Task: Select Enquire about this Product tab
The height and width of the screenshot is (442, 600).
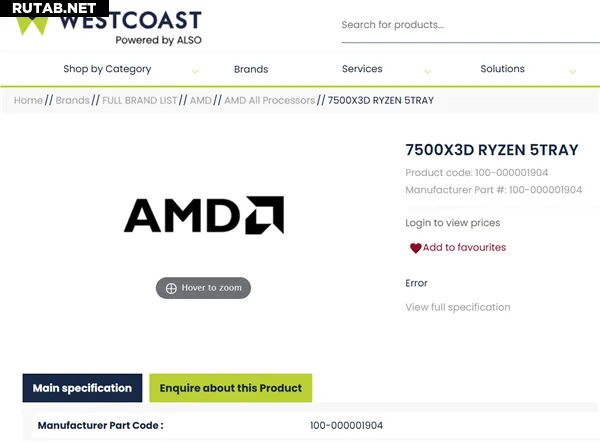Action: pyautogui.click(x=231, y=388)
